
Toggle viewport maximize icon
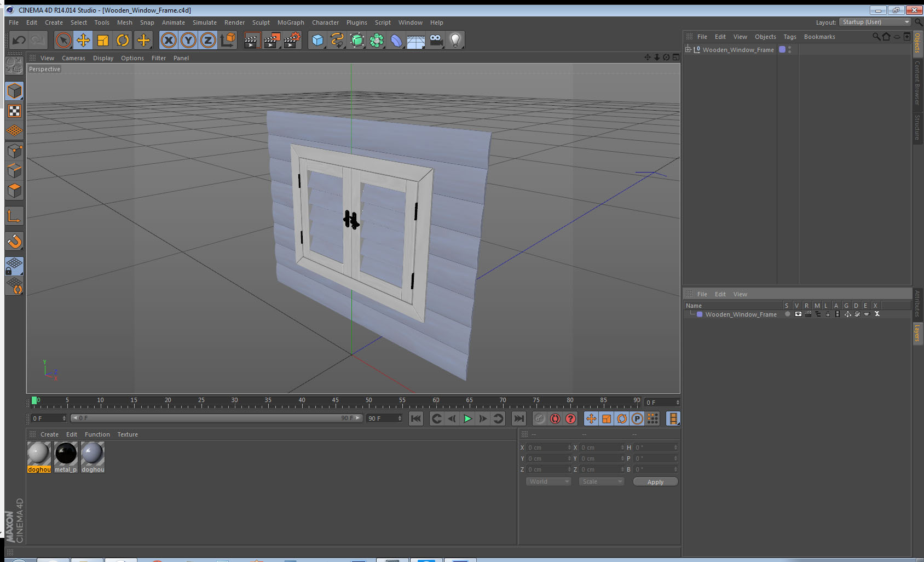676,58
